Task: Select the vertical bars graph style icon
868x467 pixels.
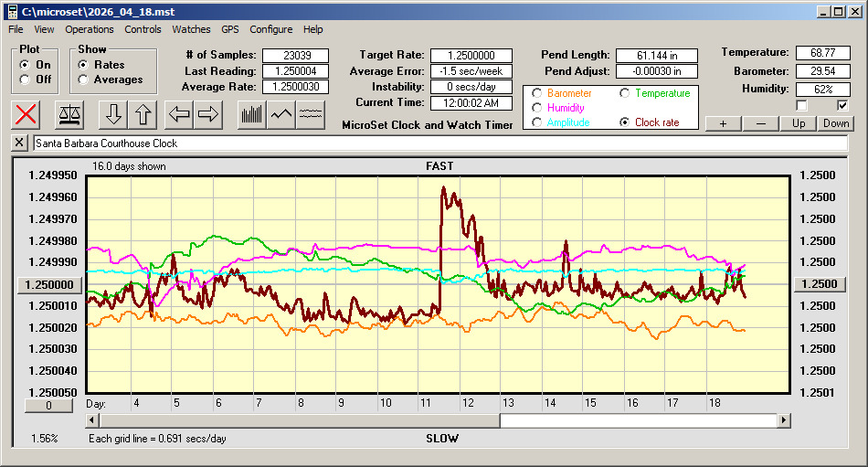Action: click(x=251, y=114)
